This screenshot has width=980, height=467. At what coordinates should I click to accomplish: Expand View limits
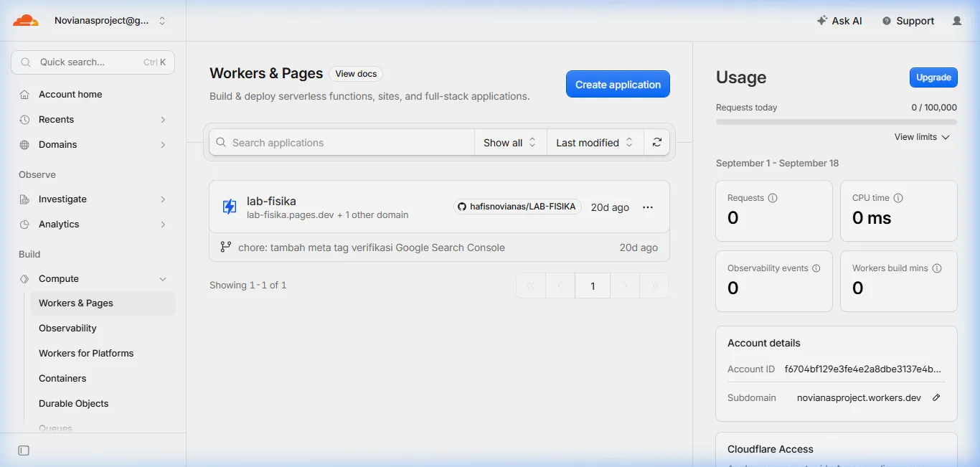[x=922, y=137]
